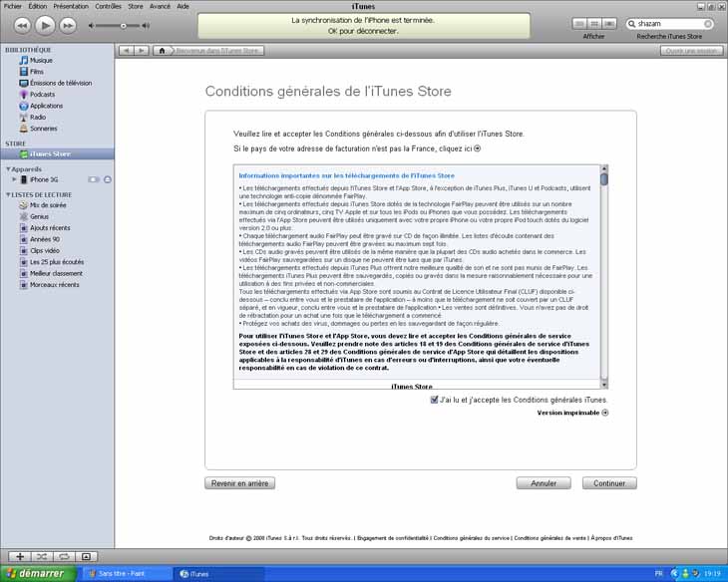
Task: Click the terms scrollbar down arrow
Action: tap(604, 385)
